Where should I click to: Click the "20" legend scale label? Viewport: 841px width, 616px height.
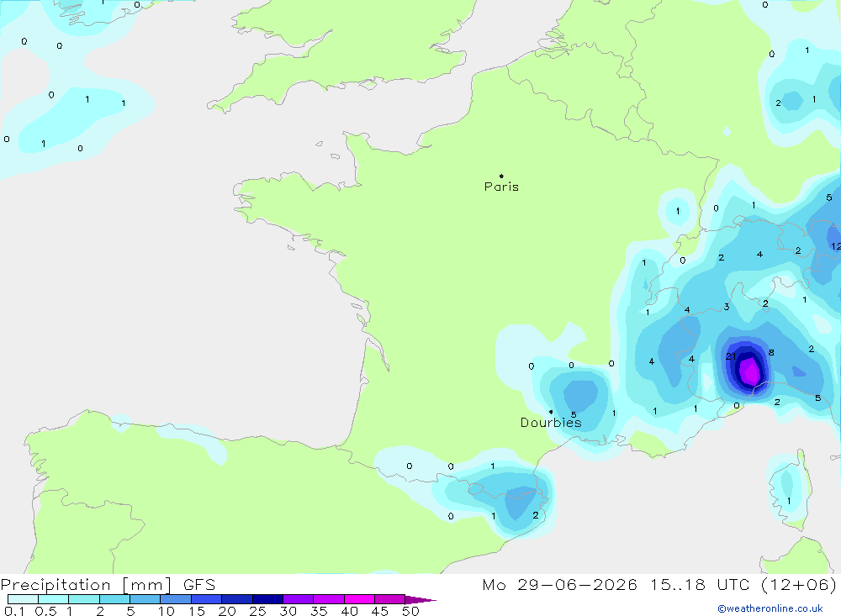coord(227,611)
